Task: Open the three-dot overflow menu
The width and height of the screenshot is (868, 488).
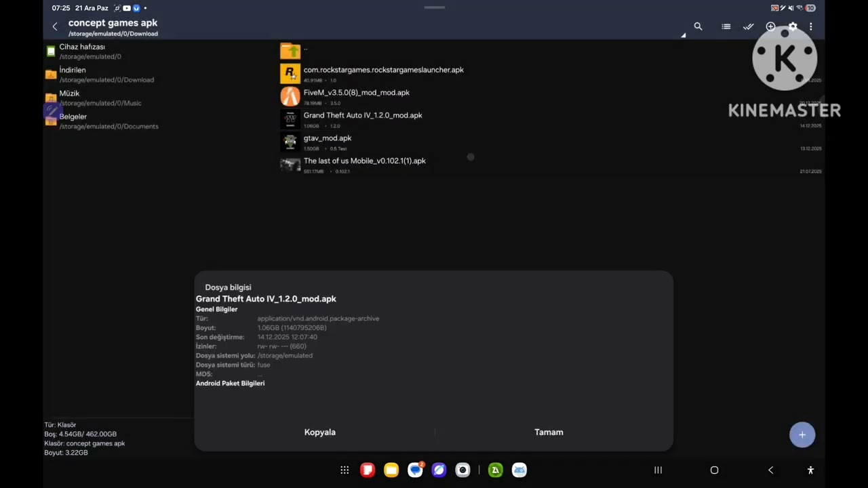Action: coord(810,26)
